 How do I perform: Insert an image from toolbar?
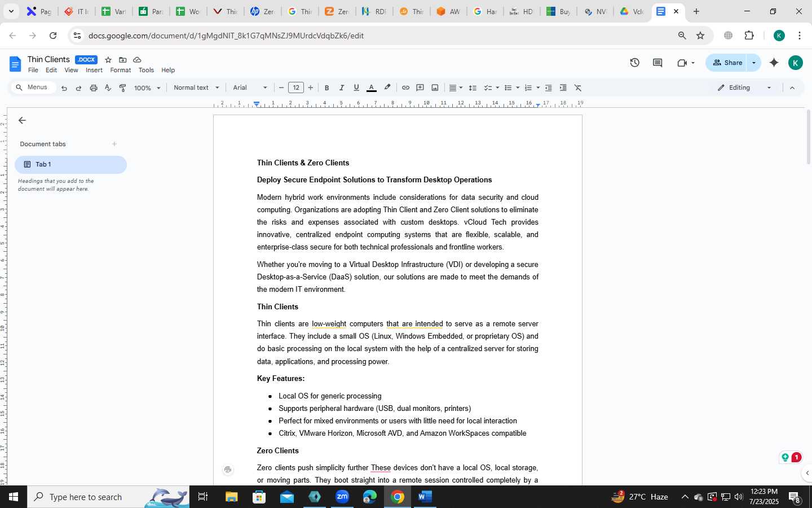click(x=435, y=87)
